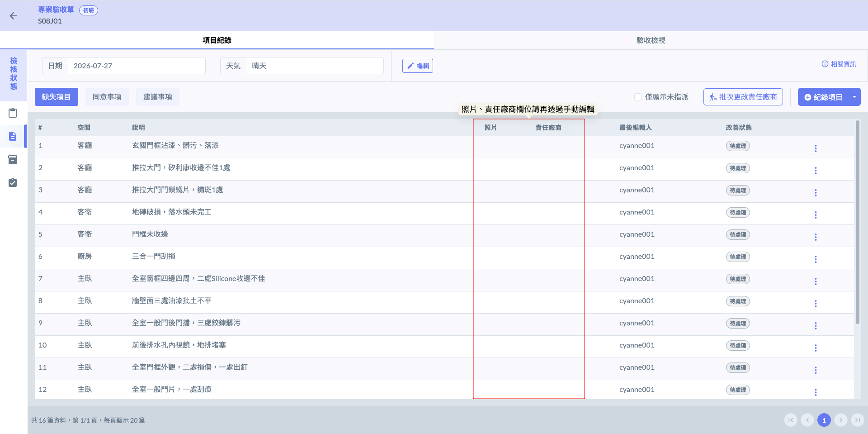Open the kebab menu for row 6
Image resolution: width=868 pixels, height=434 pixels.
[x=816, y=259]
